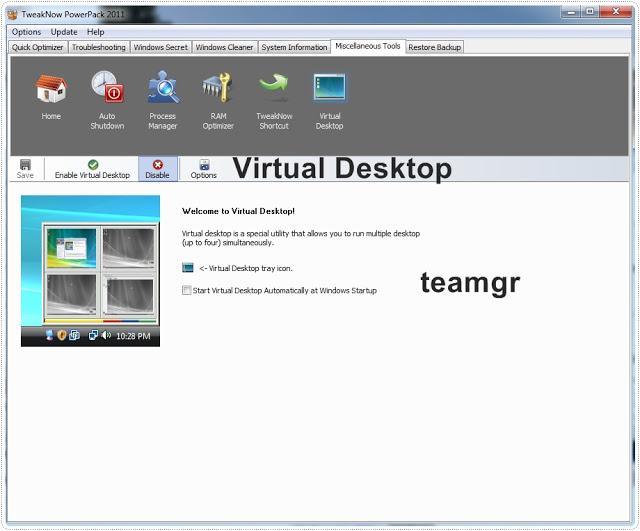The height and width of the screenshot is (531, 640).
Task: Click the Welcome to Virtual Desktop heading
Action: click(238, 211)
